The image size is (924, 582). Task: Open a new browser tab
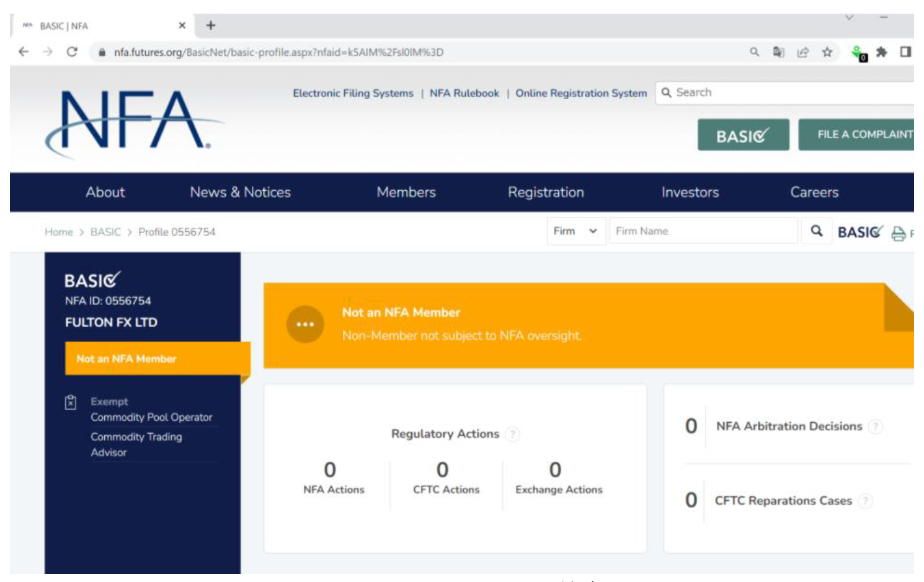click(211, 25)
